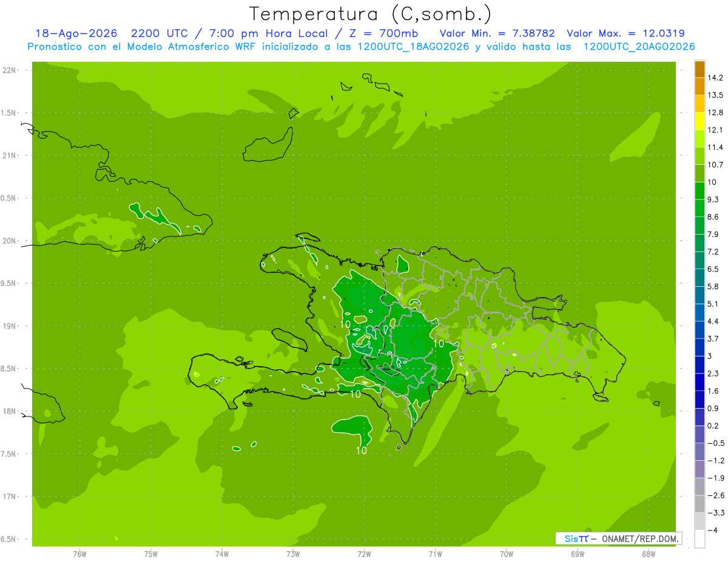Click the "-0.5" colorbar value
The image size is (728, 562).
[716, 443]
